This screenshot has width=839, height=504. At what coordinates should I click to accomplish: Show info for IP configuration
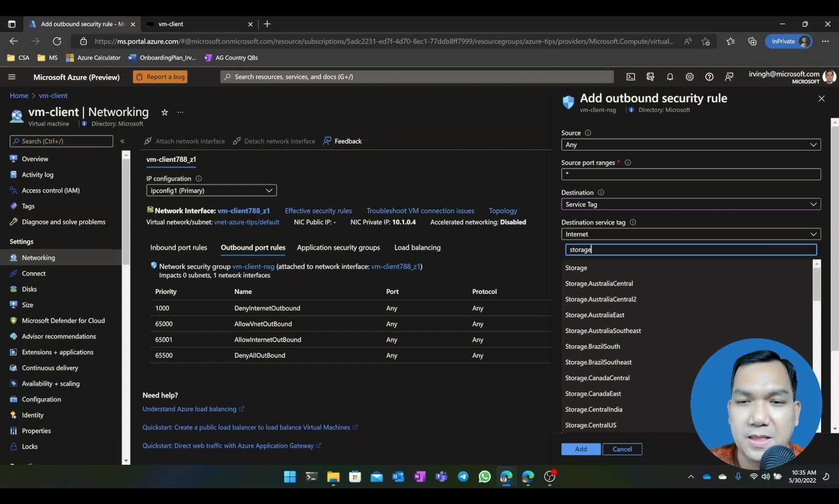pyautogui.click(x=198, y=179)
